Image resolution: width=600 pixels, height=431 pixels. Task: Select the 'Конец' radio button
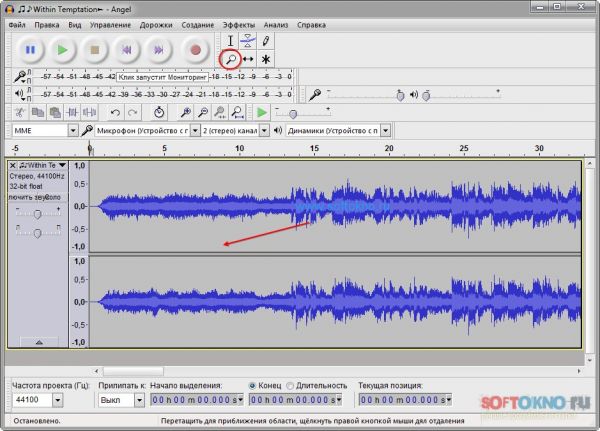click(x=251, y=385)
